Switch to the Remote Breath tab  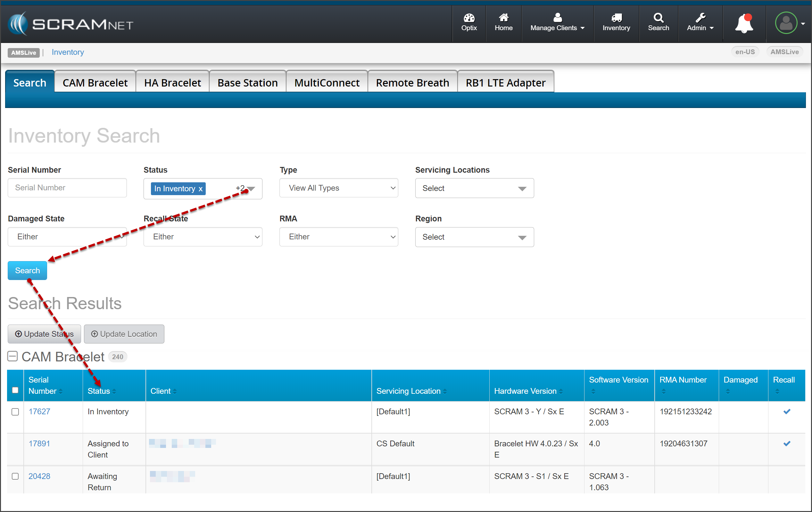coord(412,83)
